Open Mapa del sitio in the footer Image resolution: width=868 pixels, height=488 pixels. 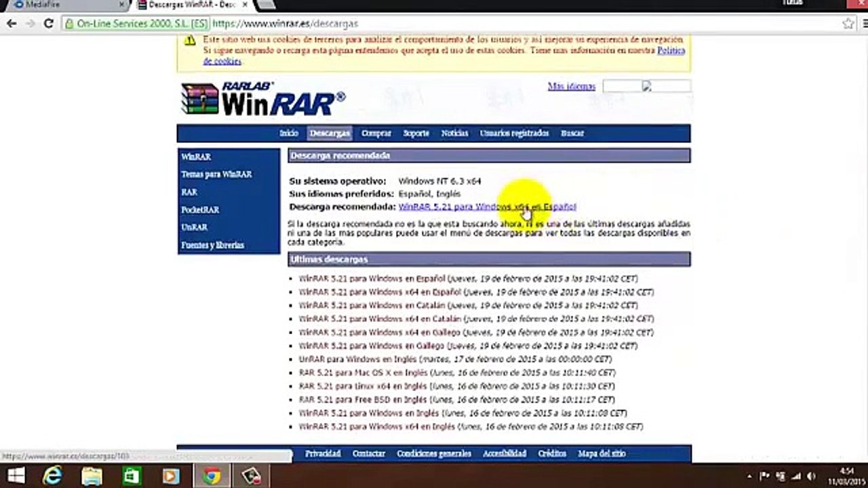click(602, 454)
